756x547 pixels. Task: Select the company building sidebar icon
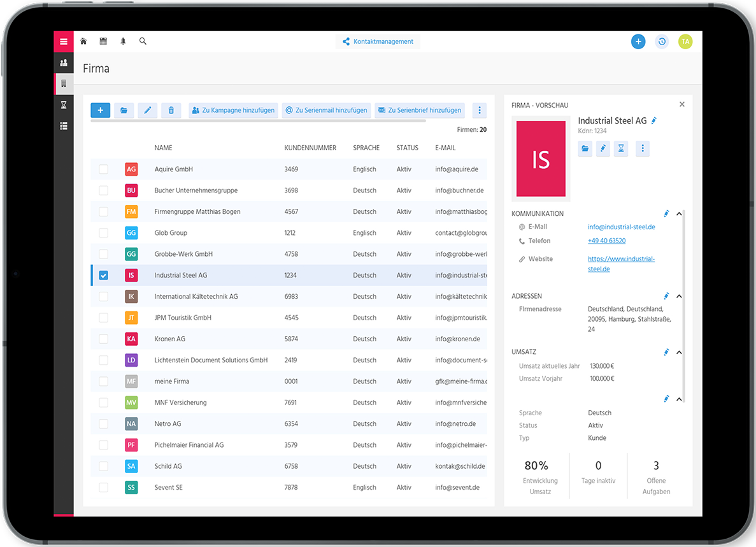[x=64, y=84]
